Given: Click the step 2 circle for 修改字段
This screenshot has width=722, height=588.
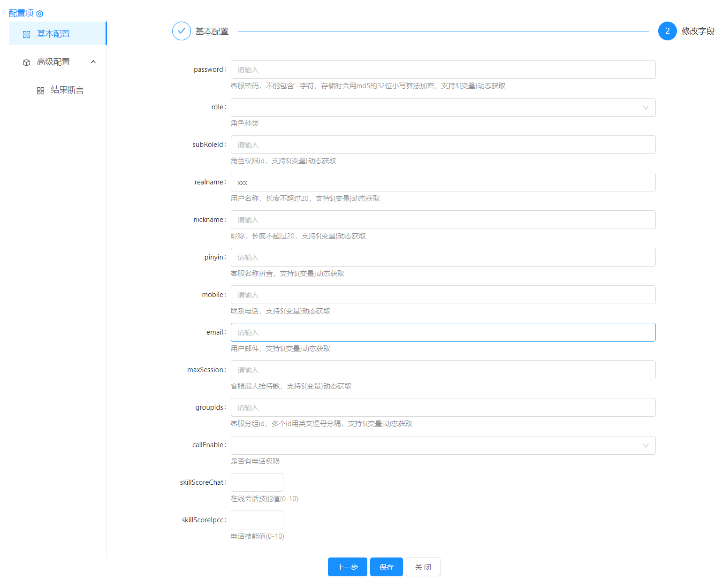Looking at the screenshot, I should click(667, 31).
